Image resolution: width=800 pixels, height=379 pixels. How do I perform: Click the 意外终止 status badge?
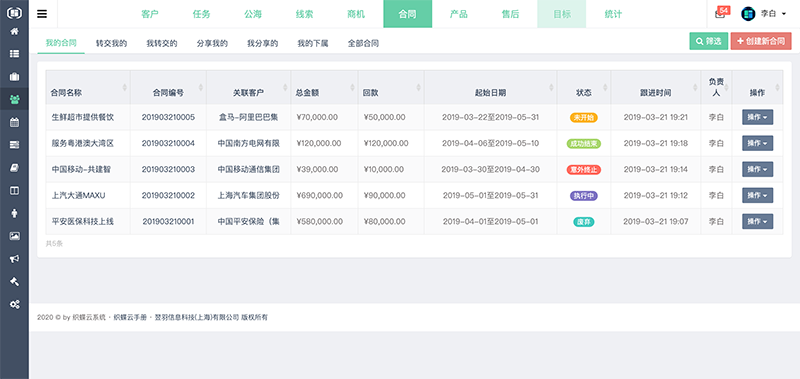coord(584,169)
